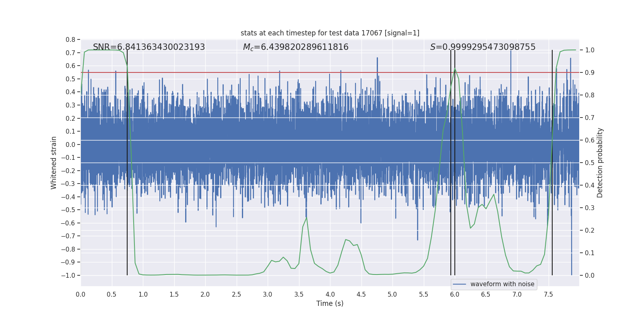This screenshot has width=644, height=322.
Task: Click the 0.9 tick on detection probability axis
Action: 590,73
